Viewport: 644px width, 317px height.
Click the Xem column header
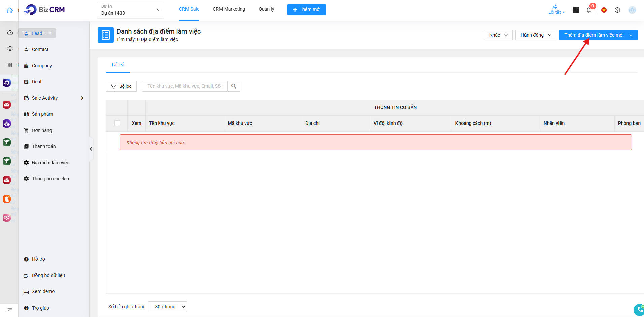[136, 123]
